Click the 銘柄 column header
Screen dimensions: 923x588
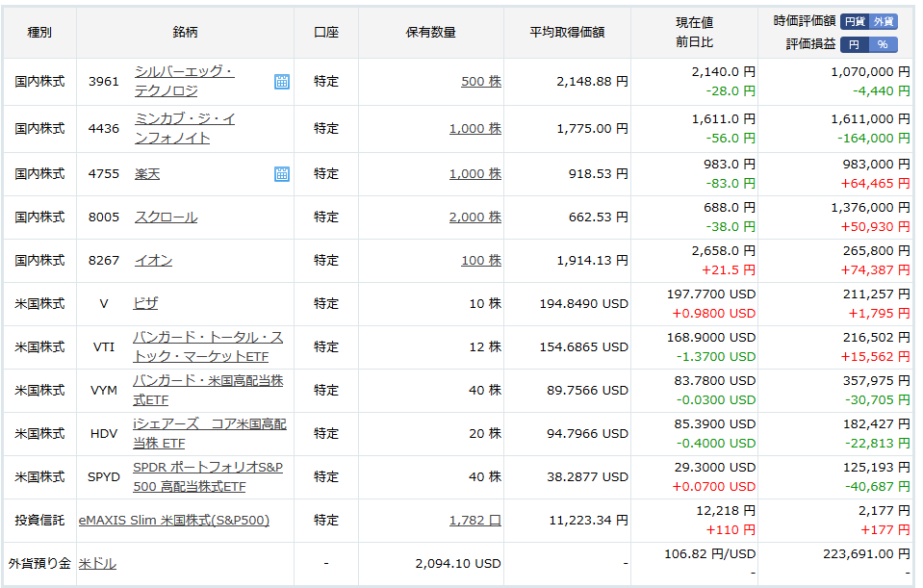point(185,33)
